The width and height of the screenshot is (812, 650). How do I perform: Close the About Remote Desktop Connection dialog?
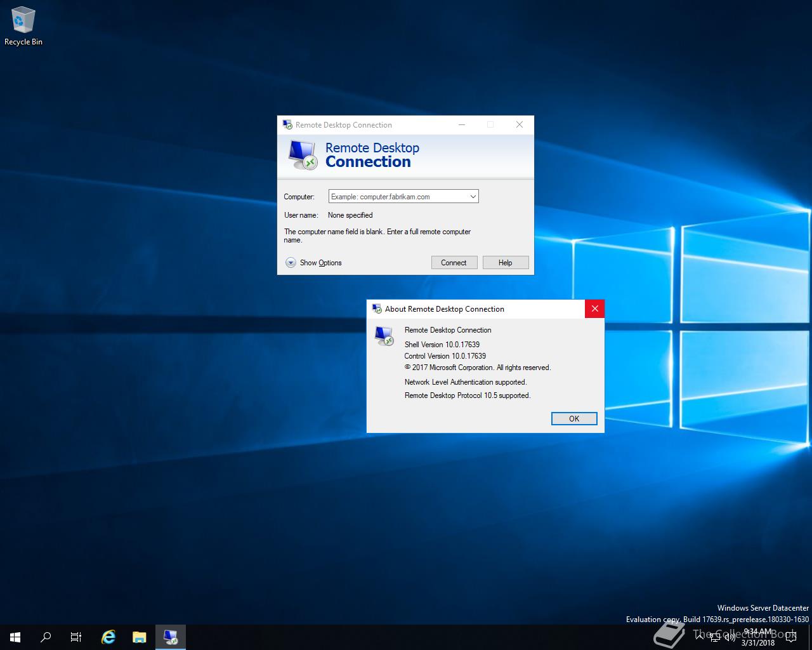pyautogui.click(x=594, y=309)
